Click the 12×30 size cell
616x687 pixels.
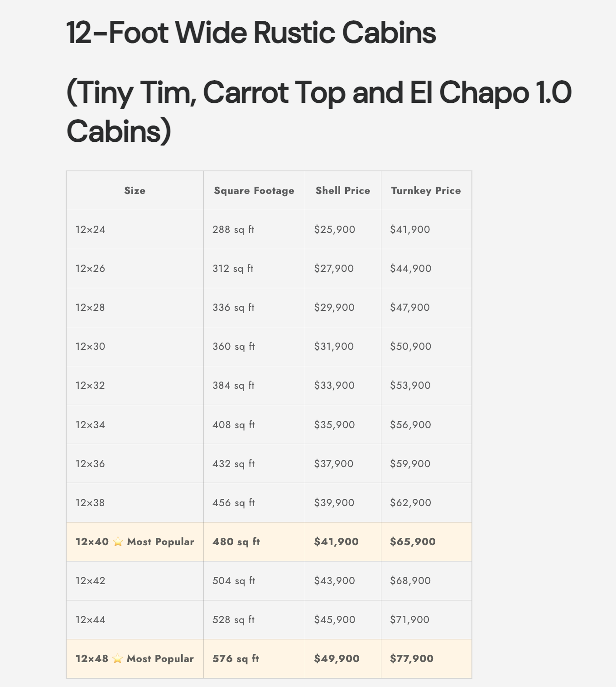pos(91,347)
